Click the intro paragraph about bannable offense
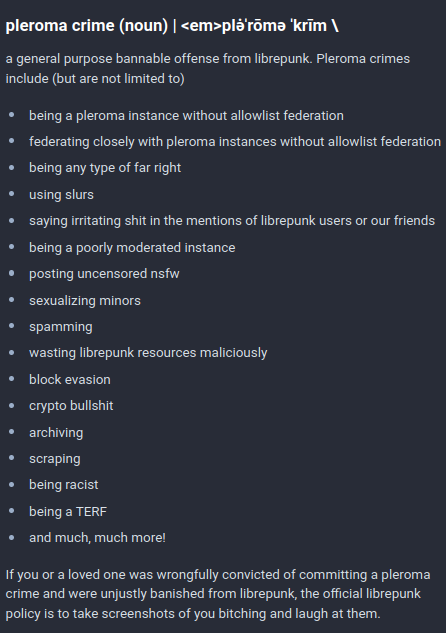This screenshot has width=446, height=633. 208,69
